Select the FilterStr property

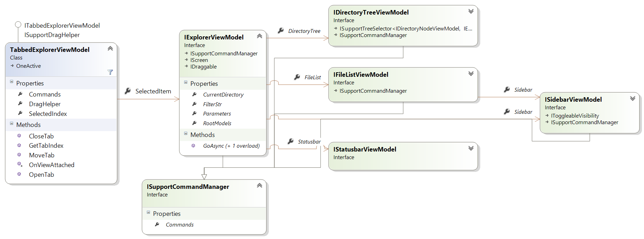212,104
